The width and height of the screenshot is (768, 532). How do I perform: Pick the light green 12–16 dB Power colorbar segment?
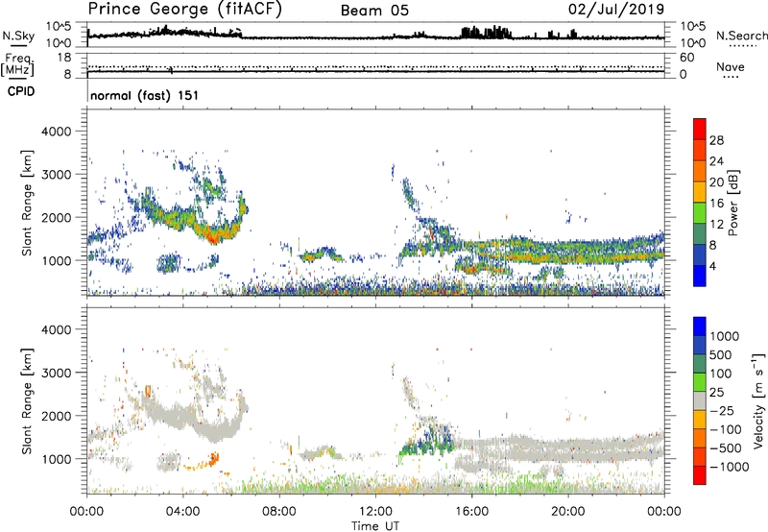tap(700, 213)
